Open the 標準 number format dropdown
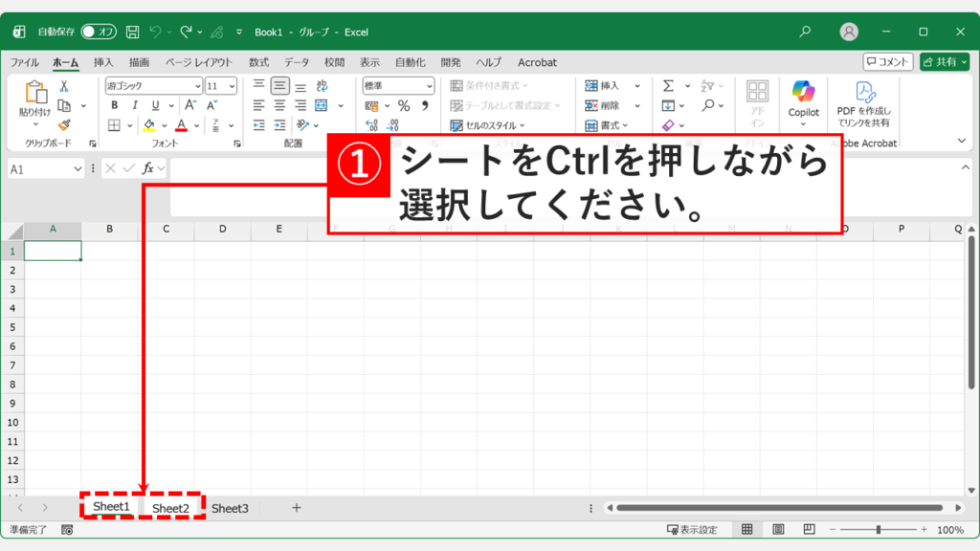The height and width of the screenshot is (551, 980). point(429,87)
